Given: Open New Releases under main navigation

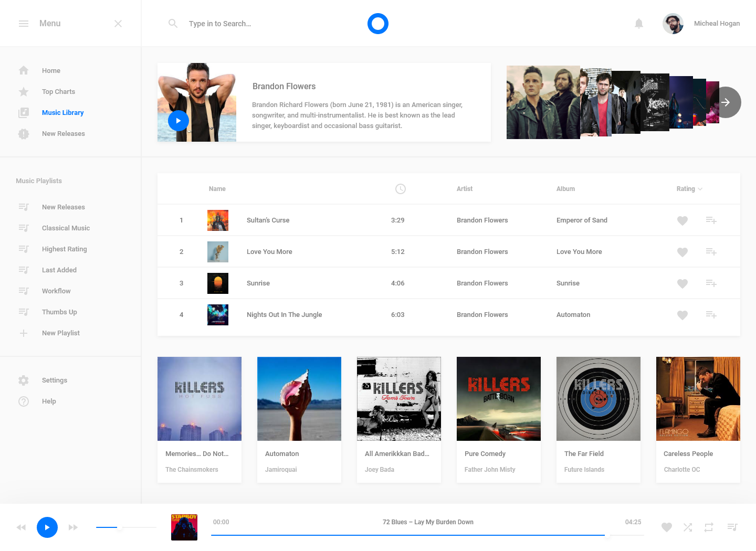Looking at the screenshot, I should (63, 134).
